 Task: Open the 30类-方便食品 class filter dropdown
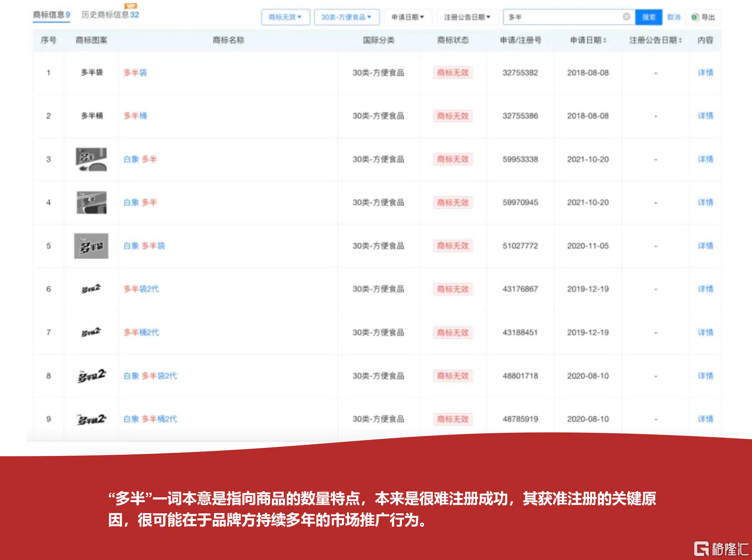[347, 17]
